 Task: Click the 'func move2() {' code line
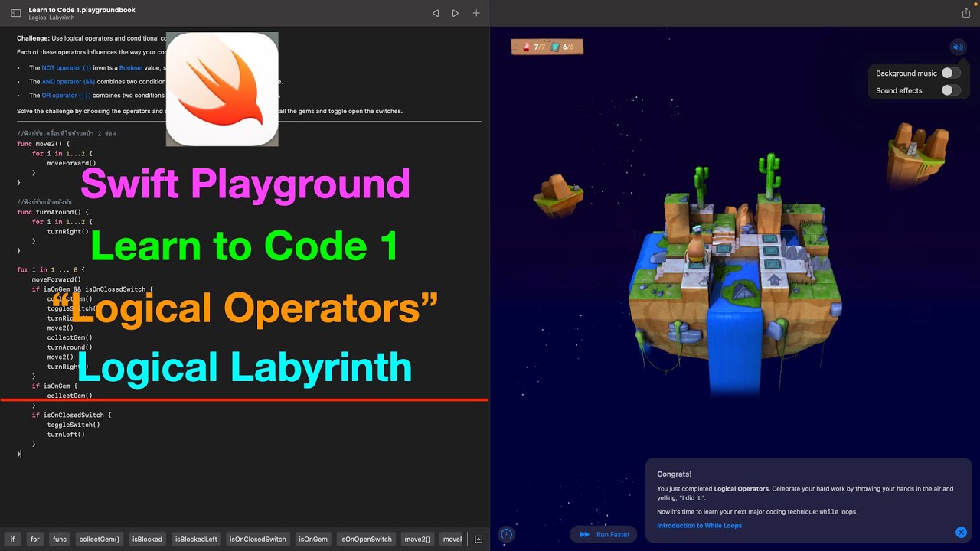(x=44, y=144)
